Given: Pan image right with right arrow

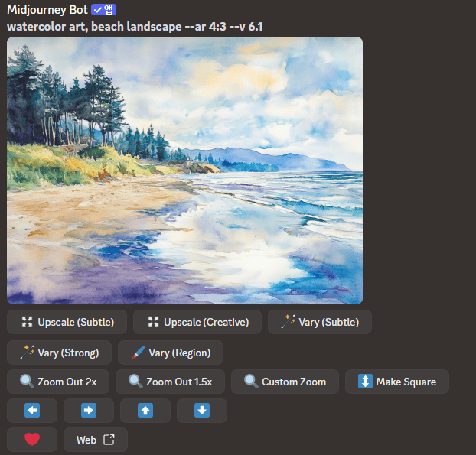Looking at the screenshot, I should point(89,411).
